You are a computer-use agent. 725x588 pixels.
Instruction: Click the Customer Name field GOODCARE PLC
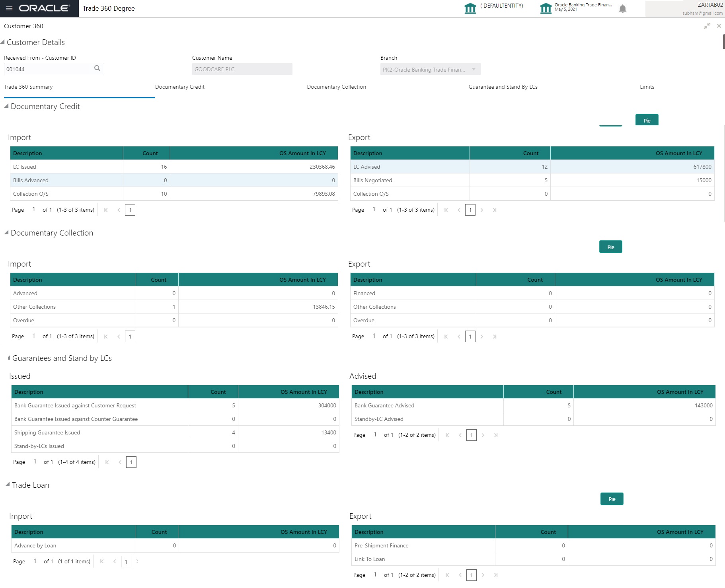point(242,69)
